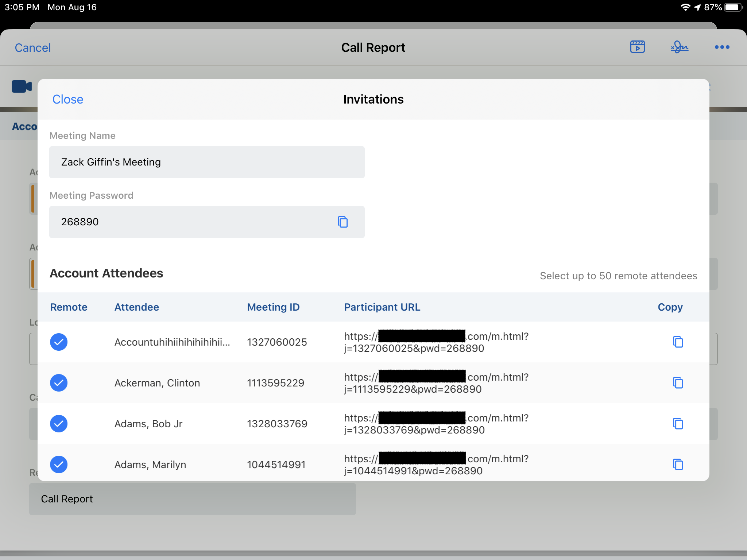Copy URL for the Accountuhihi attendee row
This screenshot has width=747, height=560.
(677, 342)
